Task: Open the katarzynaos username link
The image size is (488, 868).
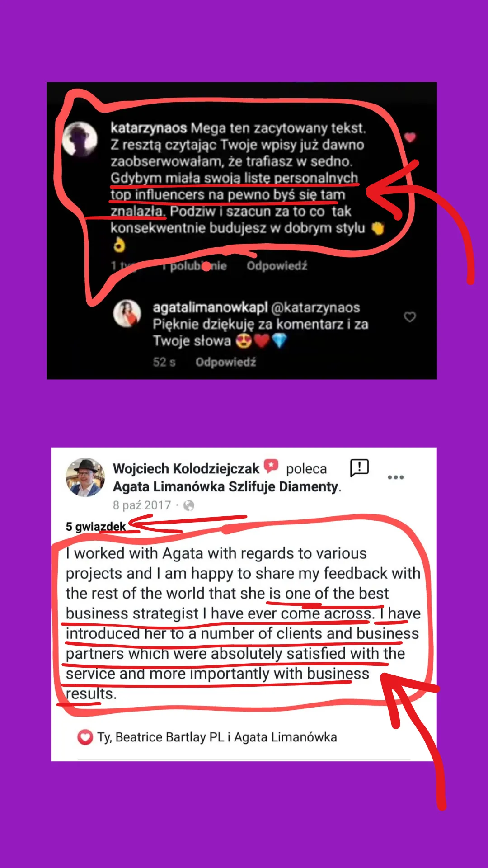Action: 149,128
